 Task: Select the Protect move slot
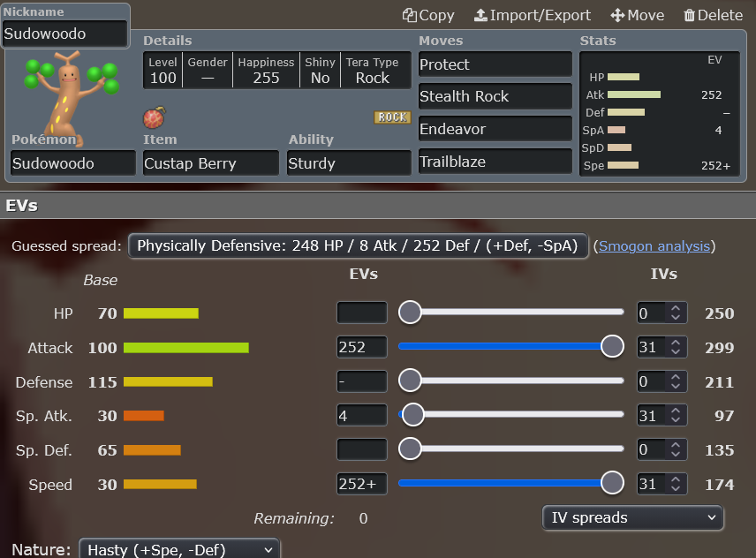[x=495, y=64]
